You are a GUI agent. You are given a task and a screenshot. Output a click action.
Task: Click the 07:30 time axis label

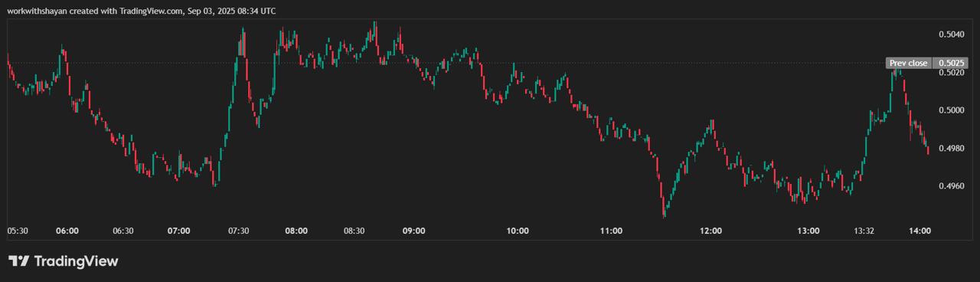point(238,231)
